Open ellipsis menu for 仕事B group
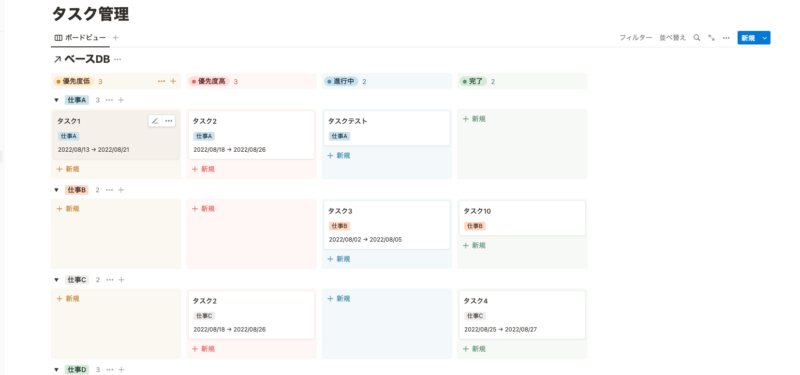 109,190
